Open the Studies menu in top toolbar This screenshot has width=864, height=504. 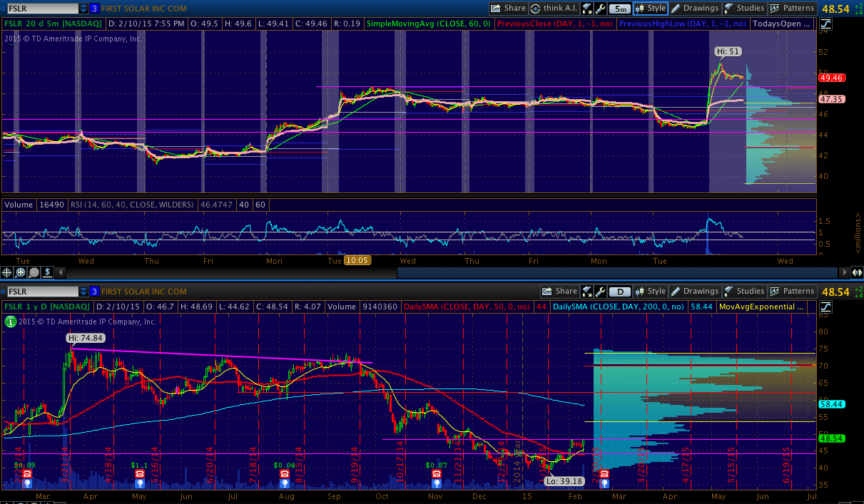[743, 9]
